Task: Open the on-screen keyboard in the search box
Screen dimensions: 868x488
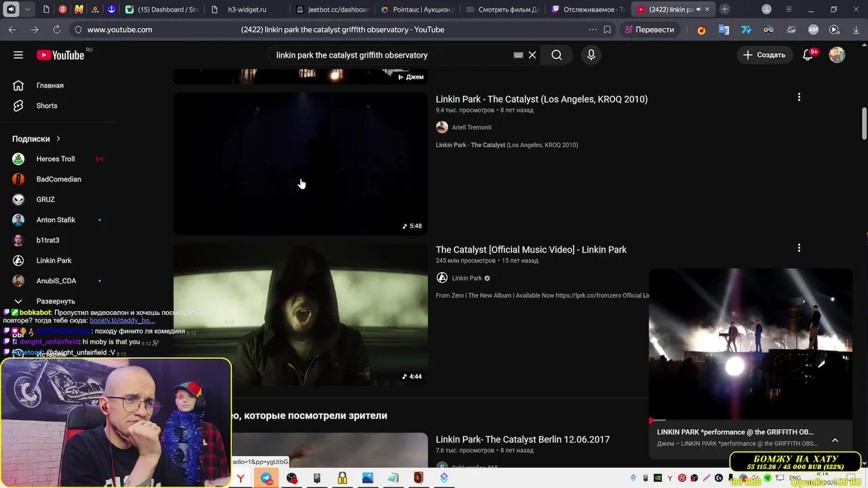Action: coord(518,55)
